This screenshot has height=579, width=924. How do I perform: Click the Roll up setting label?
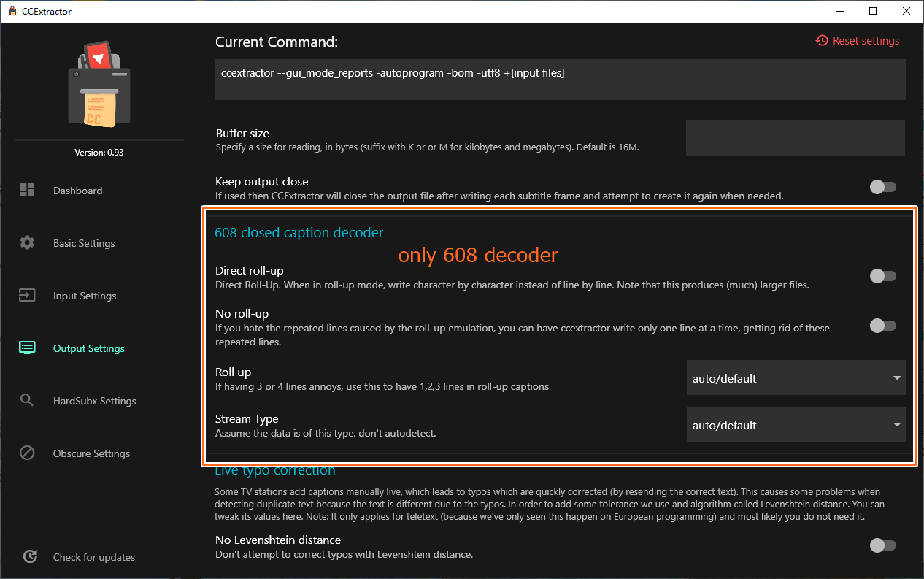233,372
